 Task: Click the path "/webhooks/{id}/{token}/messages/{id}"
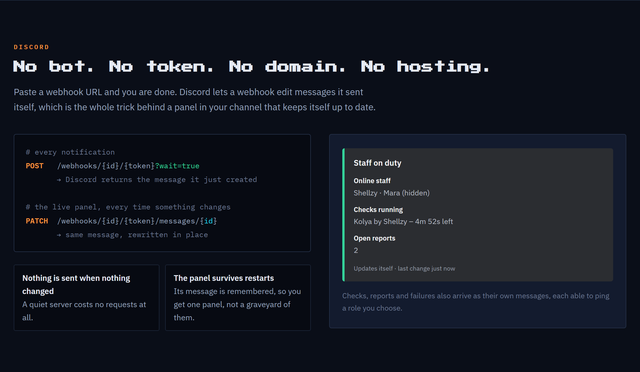coord(137,221)
